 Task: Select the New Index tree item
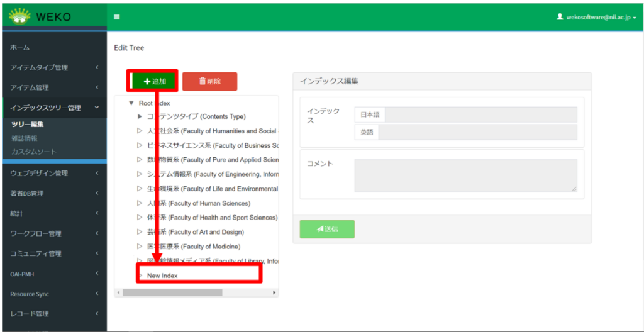[x=162, y=276]
